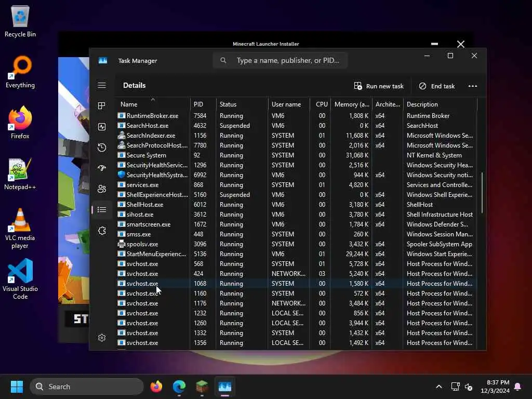Sort by the Status column header
The image size is (532, 399).
pos(242,104)
